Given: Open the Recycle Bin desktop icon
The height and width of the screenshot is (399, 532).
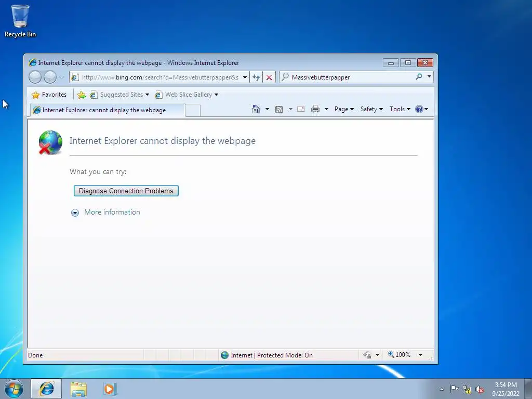Looking at the screenshot, I should click(20, 21).
